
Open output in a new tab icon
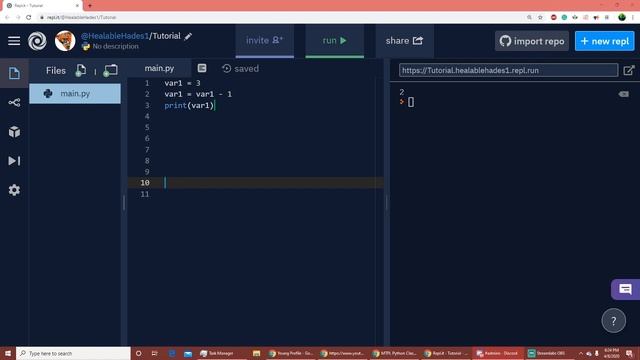click(x=629, y=70)
